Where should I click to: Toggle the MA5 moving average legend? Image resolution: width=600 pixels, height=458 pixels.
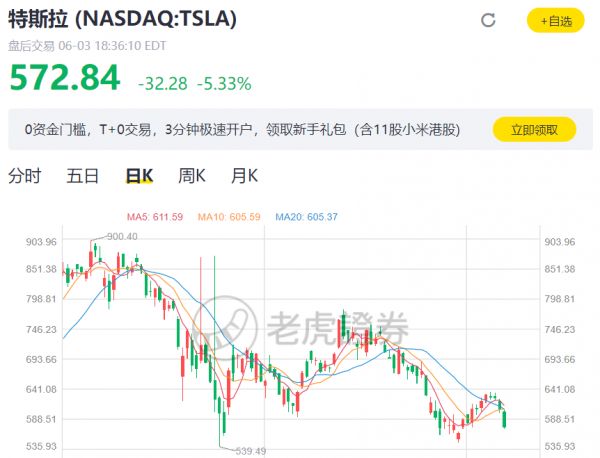point(151,217)
